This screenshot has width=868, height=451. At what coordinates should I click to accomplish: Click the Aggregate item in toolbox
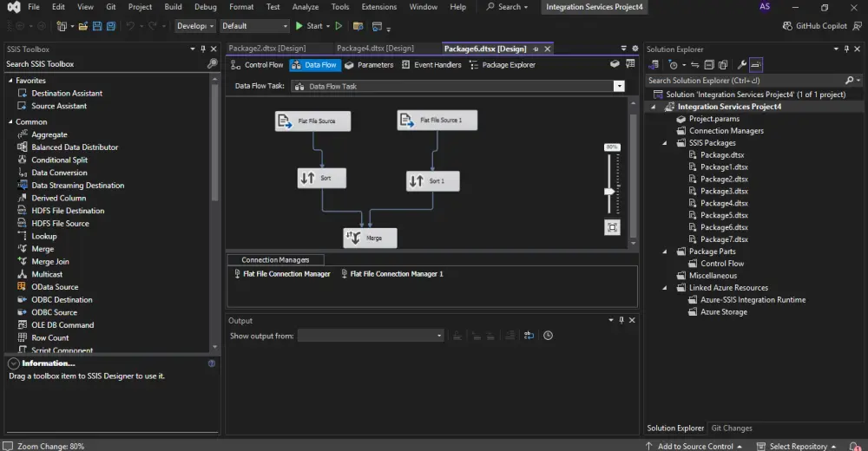point(49,134)
